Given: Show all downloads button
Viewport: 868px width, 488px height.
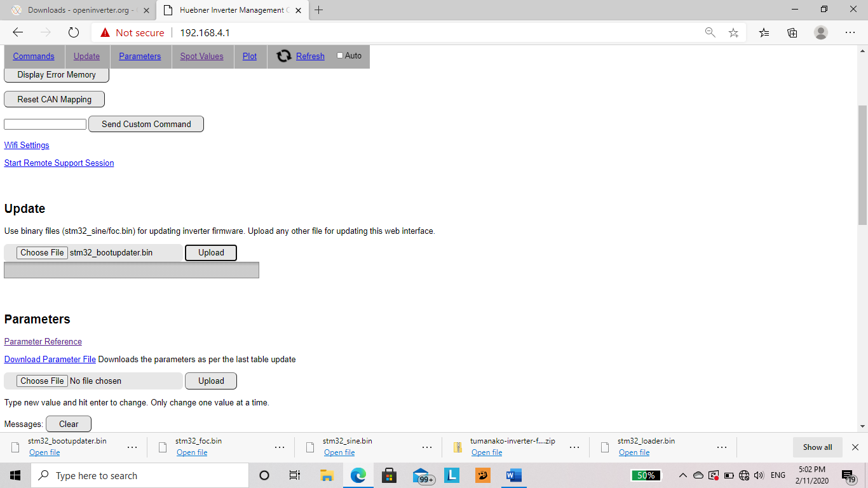Looking at the screenshot, I should [817, 447].
